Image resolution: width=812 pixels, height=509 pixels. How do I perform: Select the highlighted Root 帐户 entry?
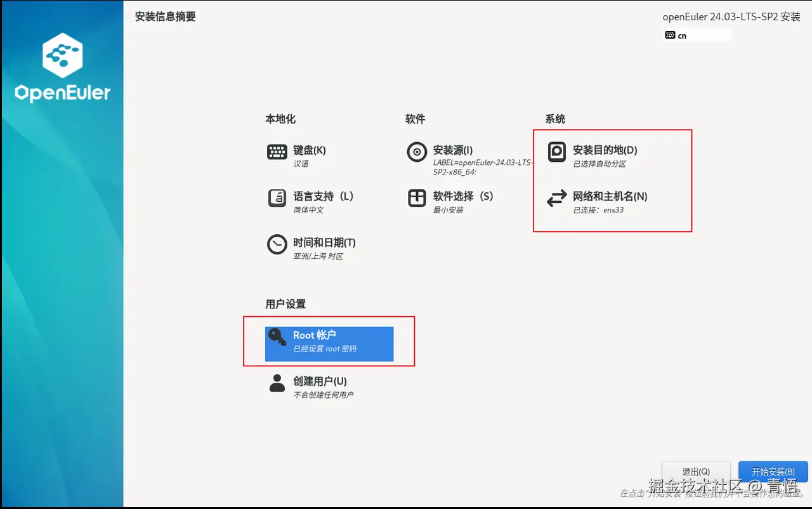point(329,343)
